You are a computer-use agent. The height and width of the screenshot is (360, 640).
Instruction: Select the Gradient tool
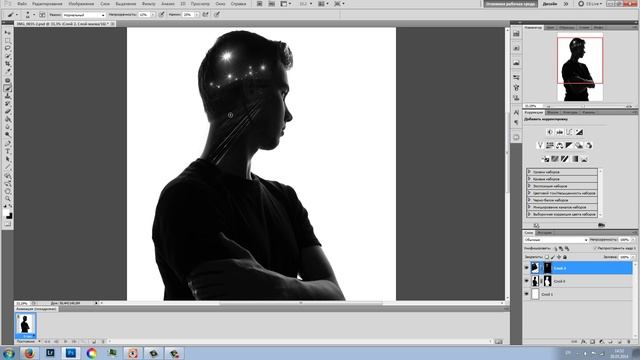pos(8,119)
